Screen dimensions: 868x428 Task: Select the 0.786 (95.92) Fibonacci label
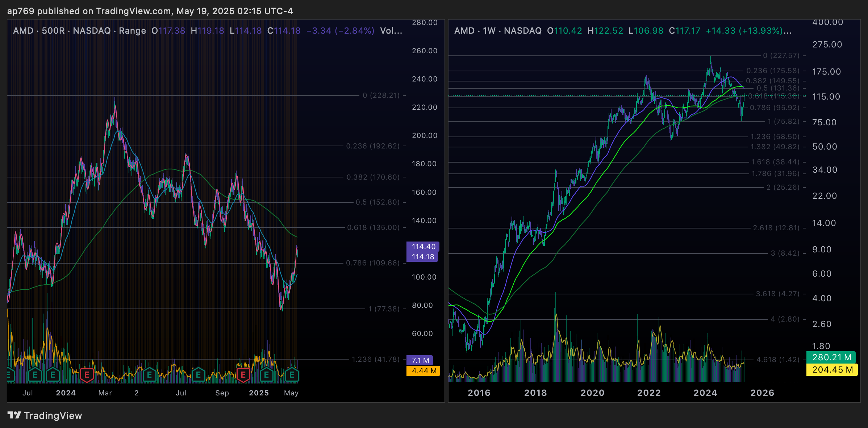click(775, 108)
